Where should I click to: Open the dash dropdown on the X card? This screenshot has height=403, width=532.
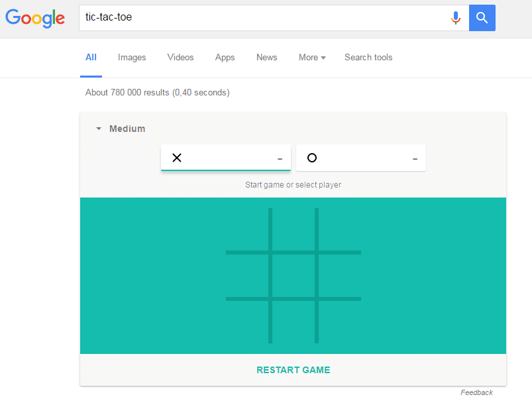pyautogui.click(x=280, y=158)
